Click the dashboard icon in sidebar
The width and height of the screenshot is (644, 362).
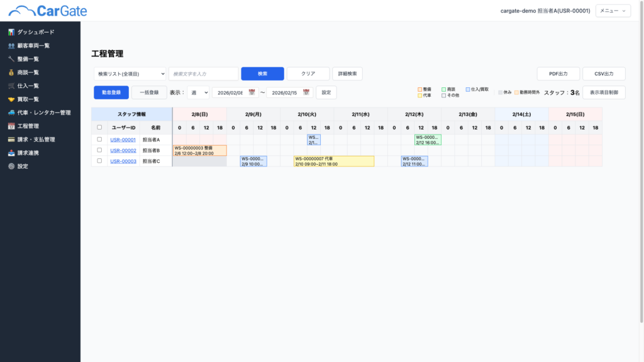tap(11, 32)
